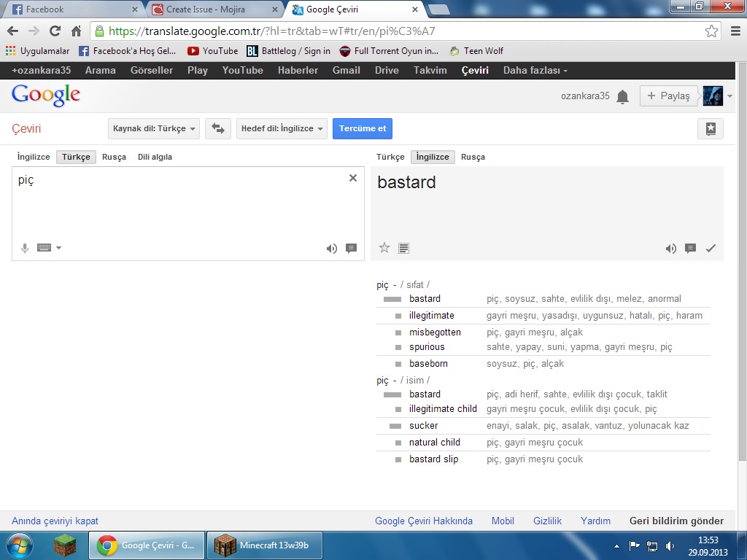Open the Chrome menu icon
Screen dimensions: 747x560
(735, 31)
